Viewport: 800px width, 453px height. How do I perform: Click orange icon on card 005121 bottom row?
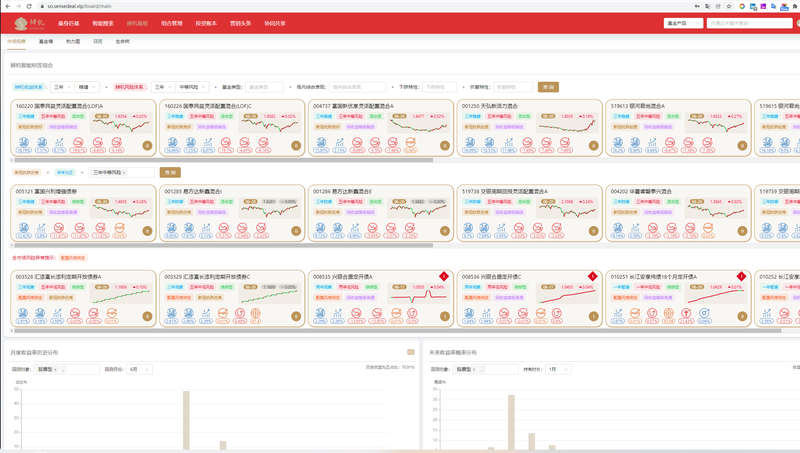[119, 227]
